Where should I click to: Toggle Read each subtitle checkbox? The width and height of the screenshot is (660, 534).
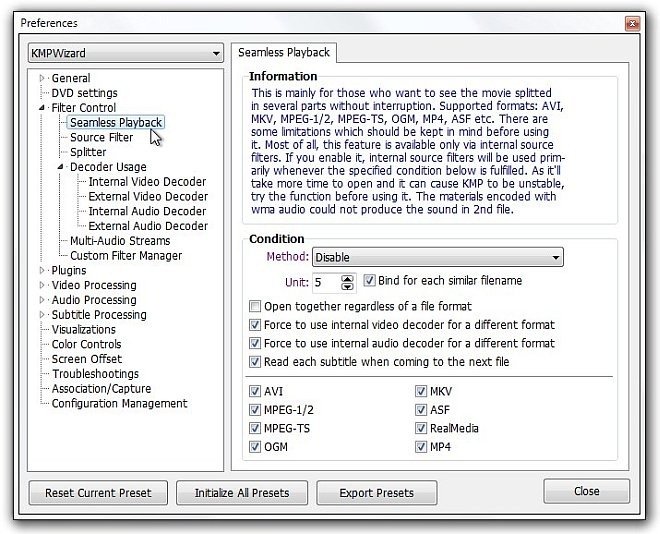pyautogui.click(x=255, y=362)
